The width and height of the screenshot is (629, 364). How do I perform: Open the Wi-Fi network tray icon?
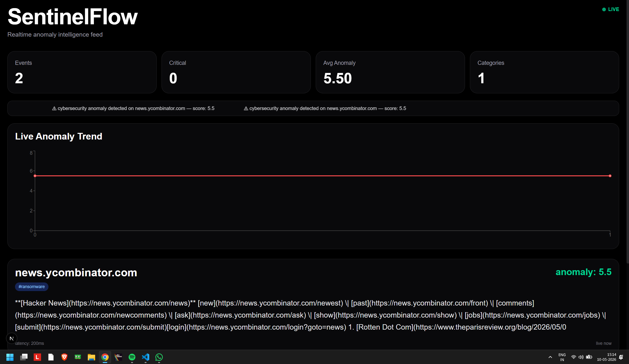(x=573, y=357)
